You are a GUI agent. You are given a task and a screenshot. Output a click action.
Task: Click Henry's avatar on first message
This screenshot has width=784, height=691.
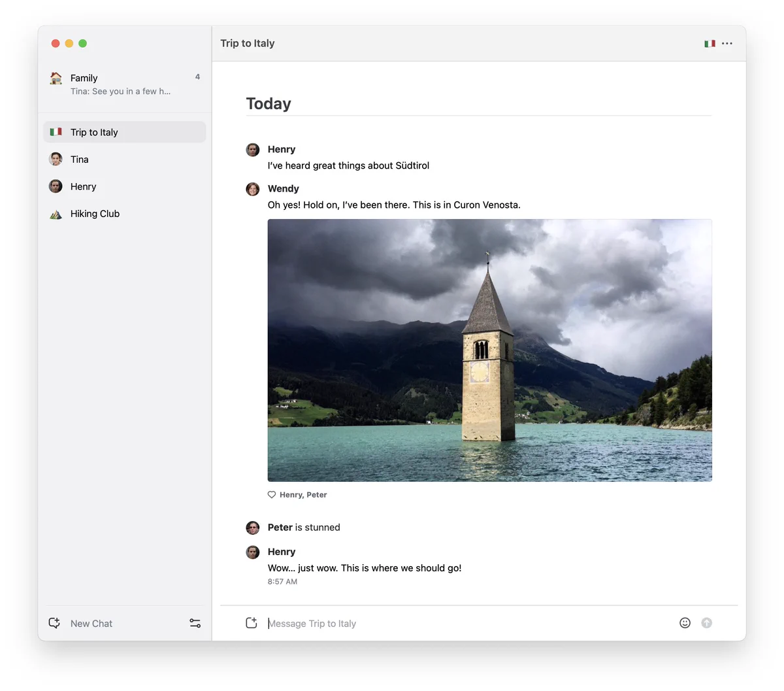point(253,150)
